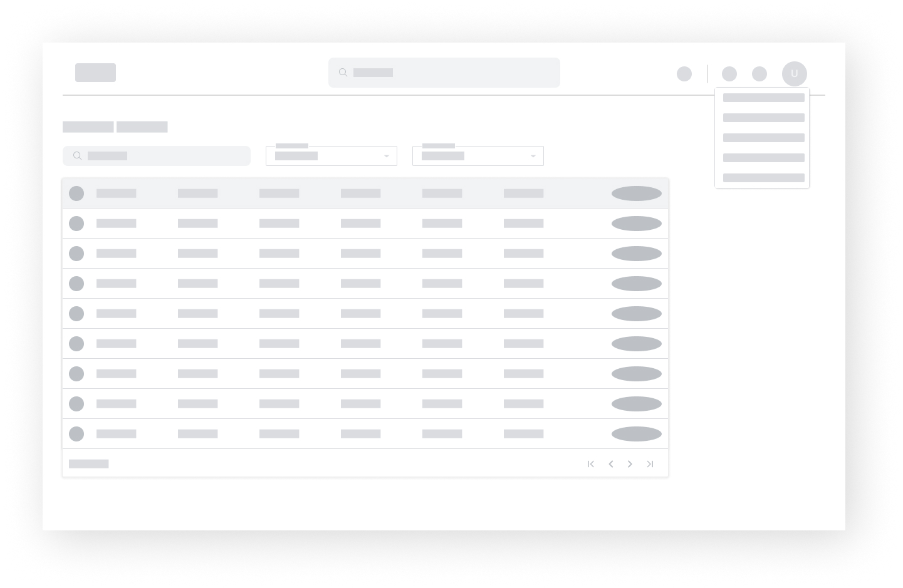The image size is (903, 588).
Task: Choose the last item in the user menu
Action: (x=763, y=178)
